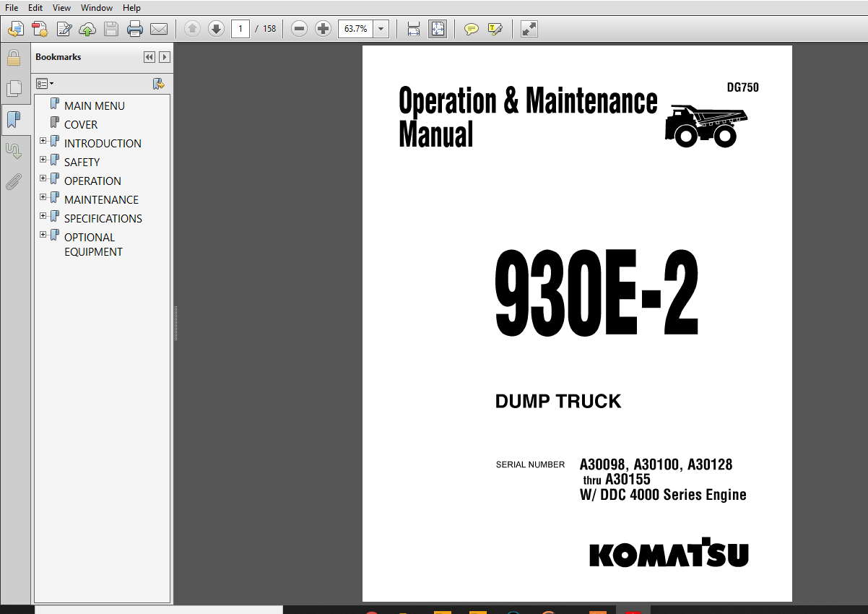
Task: Click the dump truck illustration
Action: click(706, 126)
